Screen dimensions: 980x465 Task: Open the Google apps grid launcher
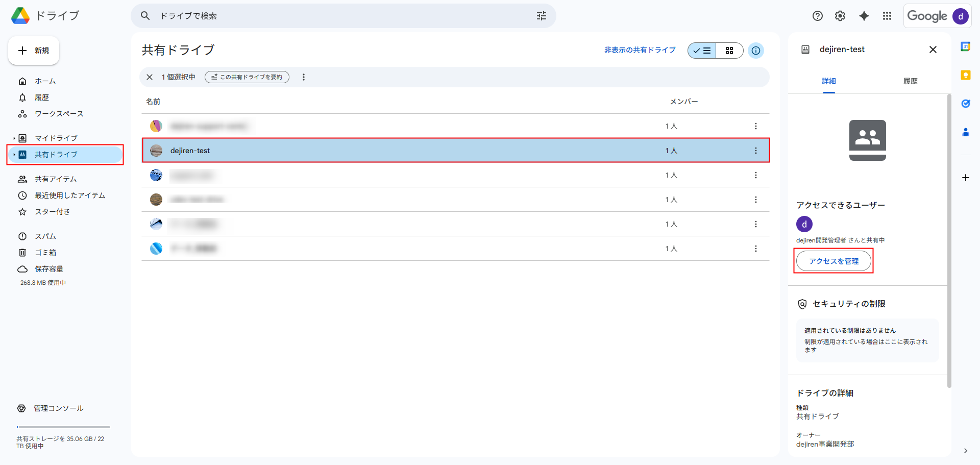click(887, 16)
